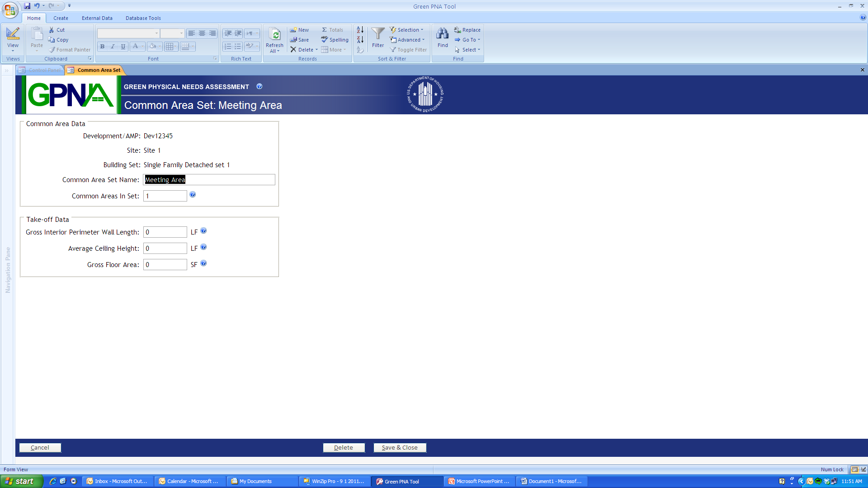Click help icon next to Gross Floor Area
Viewport: 868px width, 488px height.
click(x=203, y=263)
